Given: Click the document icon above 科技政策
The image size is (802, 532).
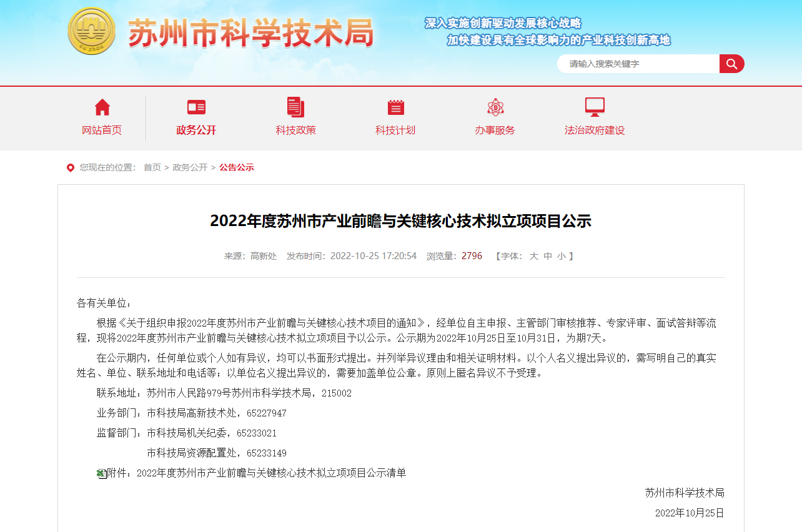Looking at the screenshot, I should click(295, 107).
